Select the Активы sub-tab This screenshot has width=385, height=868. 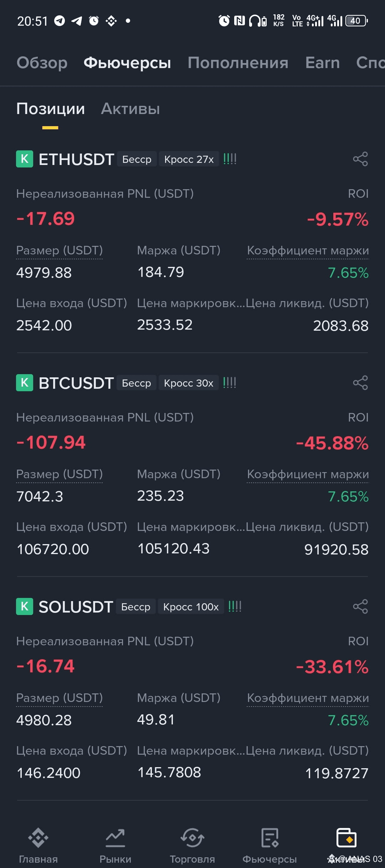pyautogui.click(x=130, y=109)
